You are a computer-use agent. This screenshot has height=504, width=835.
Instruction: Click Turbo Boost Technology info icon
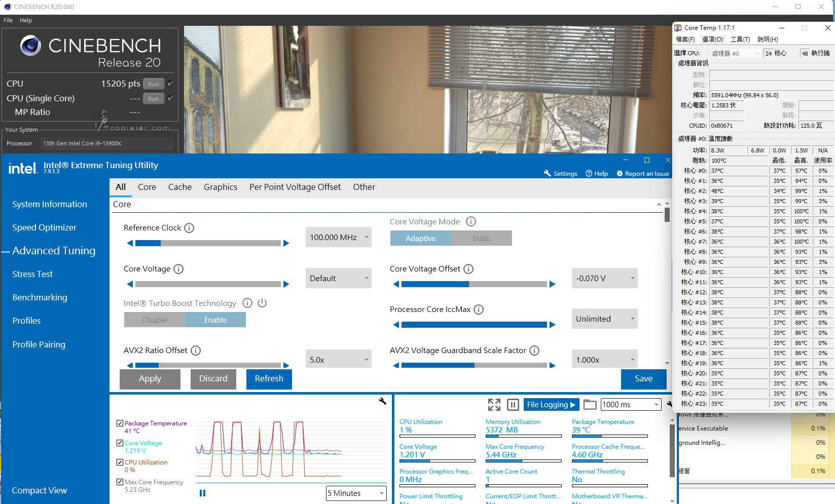(x=247, y=303)
